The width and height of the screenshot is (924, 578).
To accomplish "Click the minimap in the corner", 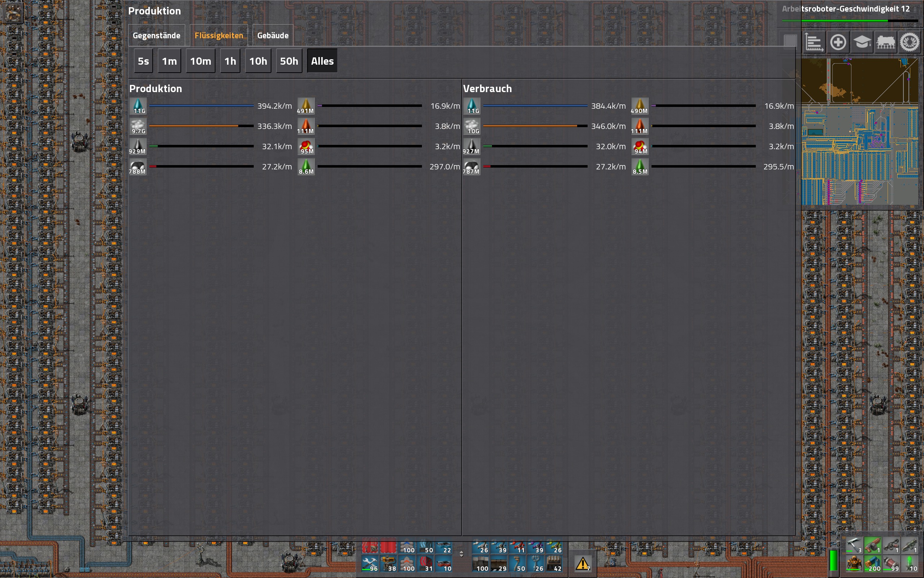I will (x=859, y=131).
